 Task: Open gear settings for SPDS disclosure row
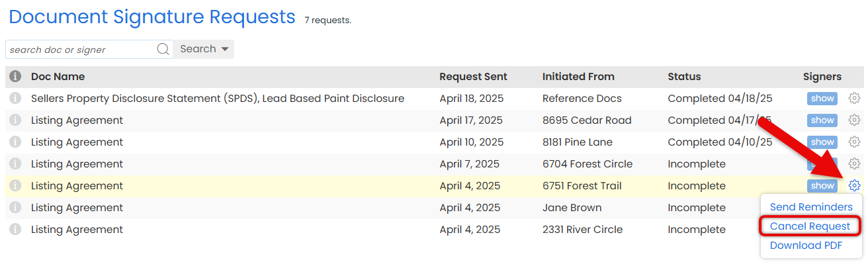point(854,99)
